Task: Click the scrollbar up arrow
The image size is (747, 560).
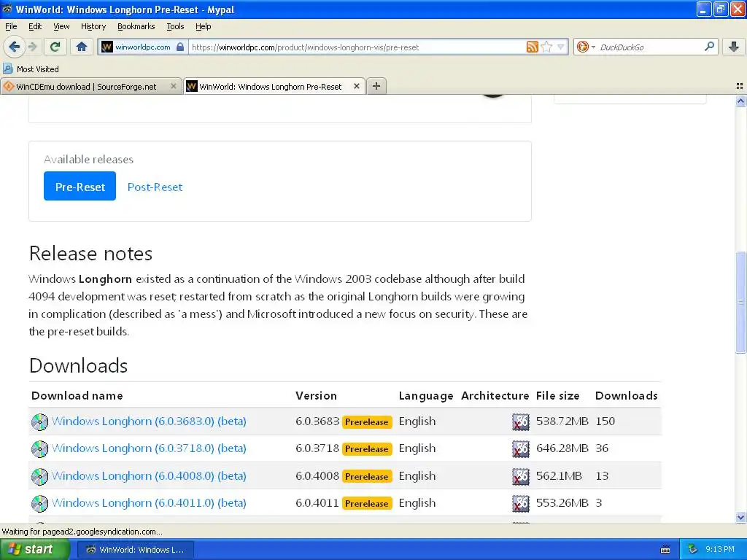Action: pos(740,101)
